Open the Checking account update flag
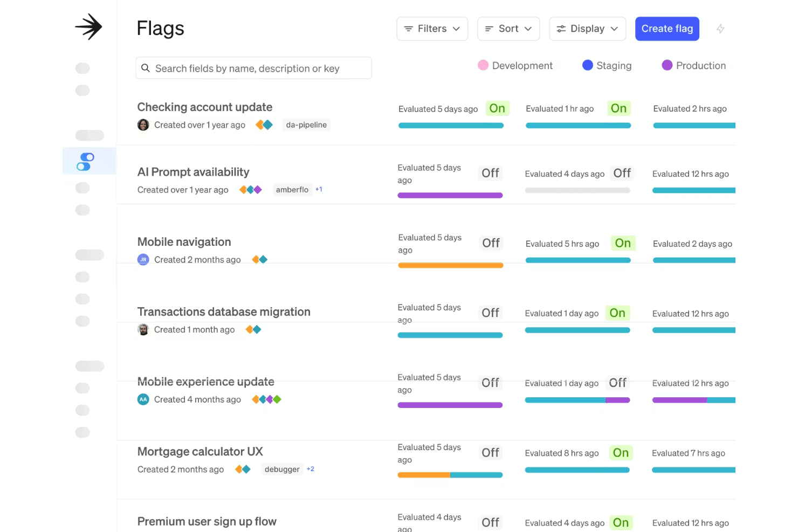The image size is (798, 532). click(205, 107)
